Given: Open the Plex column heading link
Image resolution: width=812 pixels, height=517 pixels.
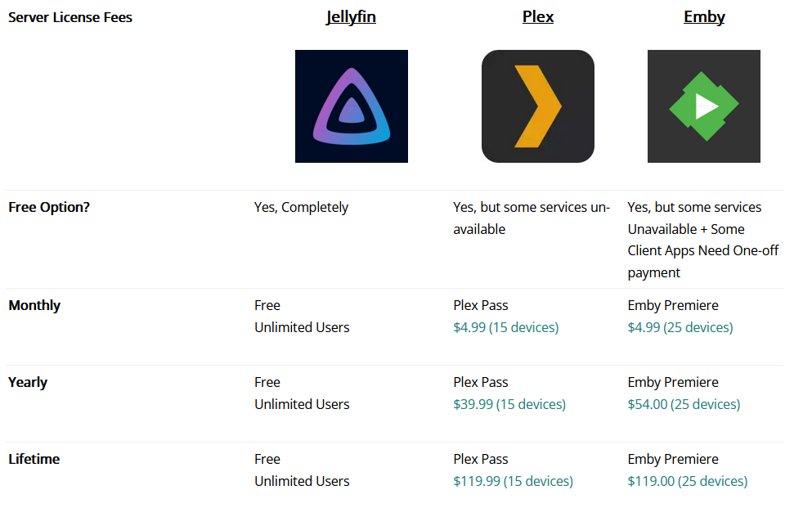Looking at the screenshot, I should pyautogui.click(x=537, y=16).
